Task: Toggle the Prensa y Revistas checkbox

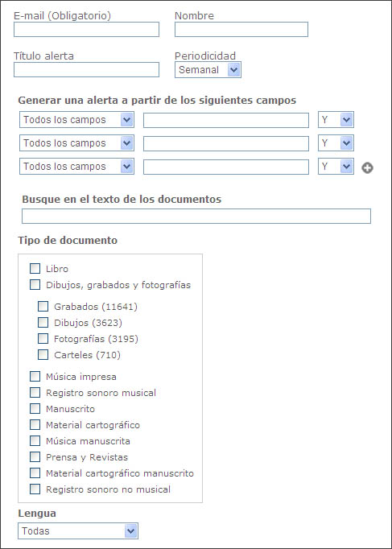Action: click(x=35, y=457)
